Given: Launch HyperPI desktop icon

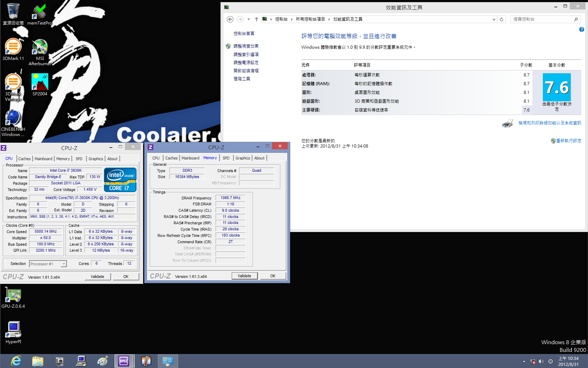Looking at the screenshot, I should tap(13, 332).
